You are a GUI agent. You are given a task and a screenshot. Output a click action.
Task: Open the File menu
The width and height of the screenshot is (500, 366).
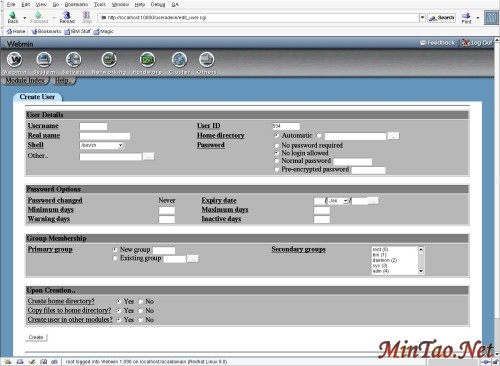[x=11, y=4]
